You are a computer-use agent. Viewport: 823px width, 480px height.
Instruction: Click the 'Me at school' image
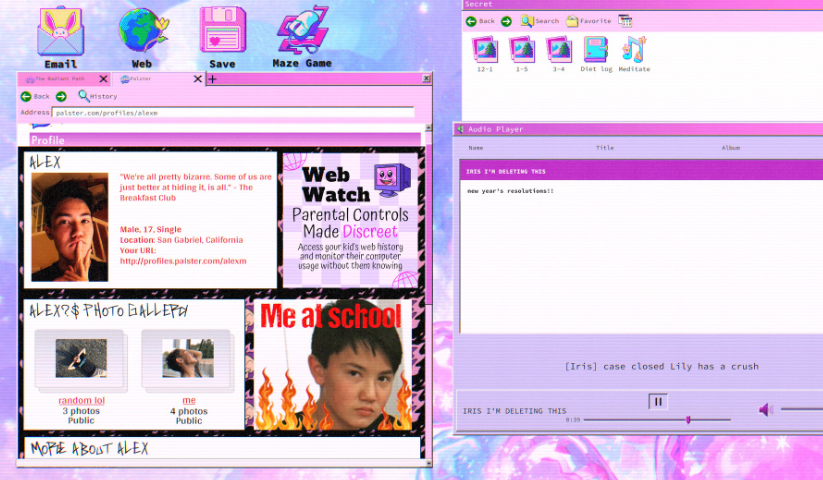click(333, 365)
